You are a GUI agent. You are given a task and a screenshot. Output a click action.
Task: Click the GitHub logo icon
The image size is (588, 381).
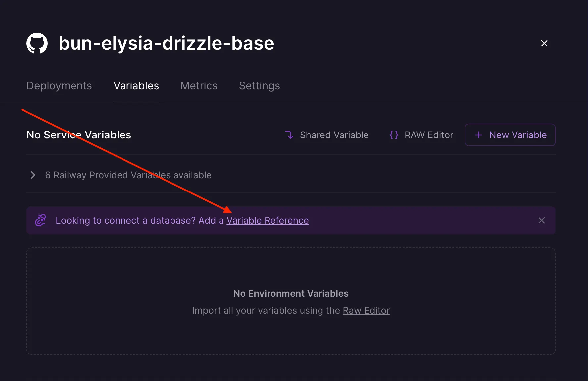(x=37, y=43)
